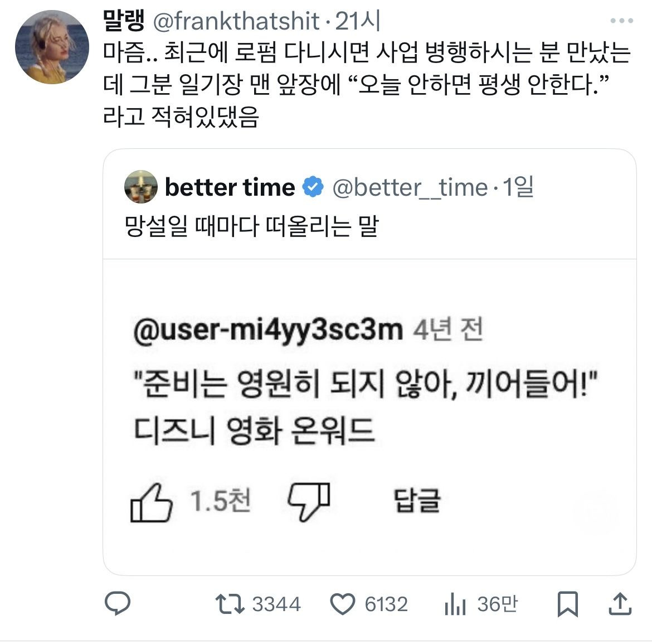
Task: Open the three-dot more options menu
Action: click(x=621, y=21)
